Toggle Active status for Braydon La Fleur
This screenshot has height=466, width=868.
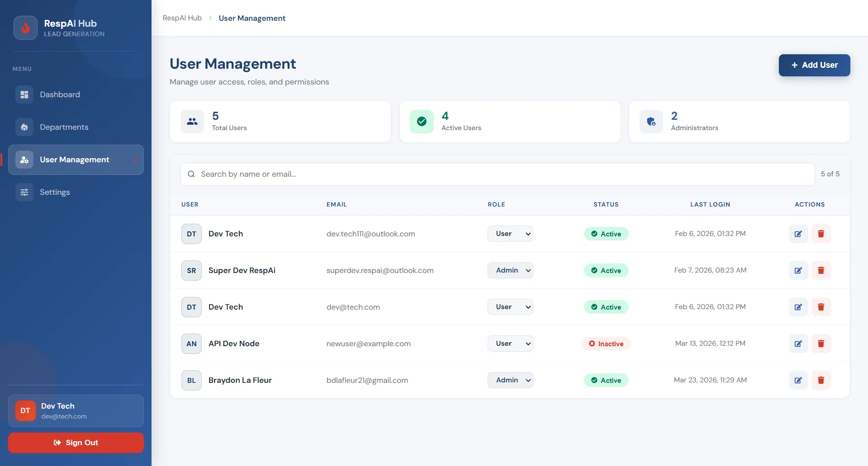tap(606, 380)
